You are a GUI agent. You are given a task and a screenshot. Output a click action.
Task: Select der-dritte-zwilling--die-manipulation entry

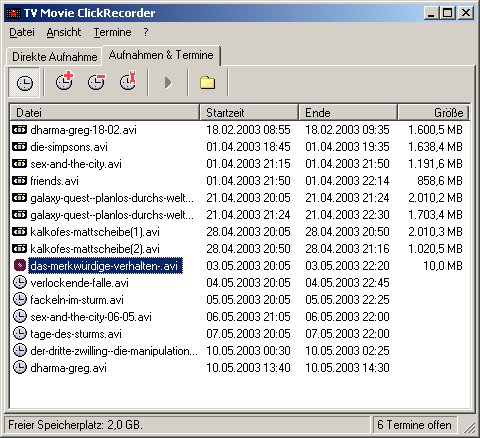(114, 351)
